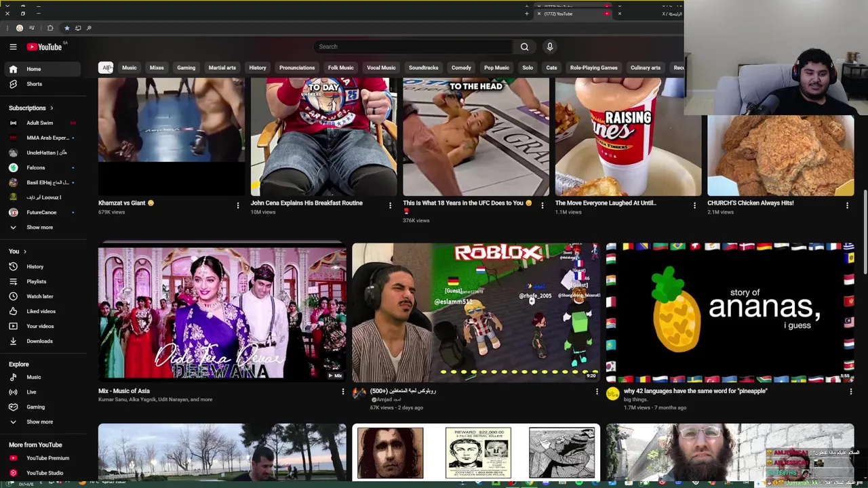868x488 pixels.
Task: Expand the You section chevron
Action: pos(24,251)
